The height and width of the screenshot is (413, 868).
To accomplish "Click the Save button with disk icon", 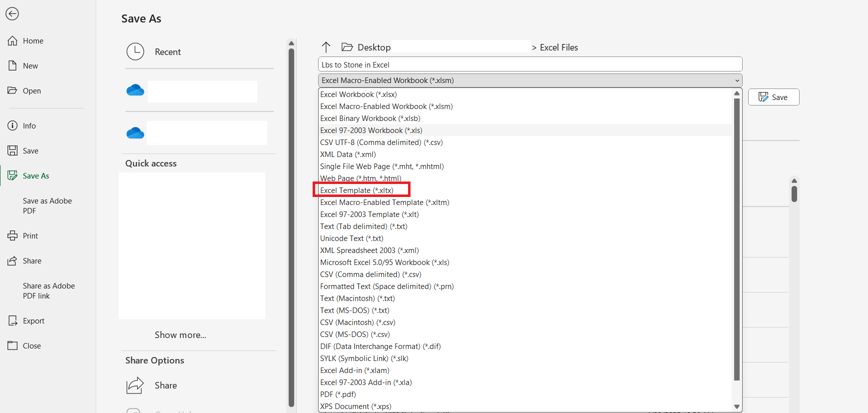I will [x=774, y=97].
